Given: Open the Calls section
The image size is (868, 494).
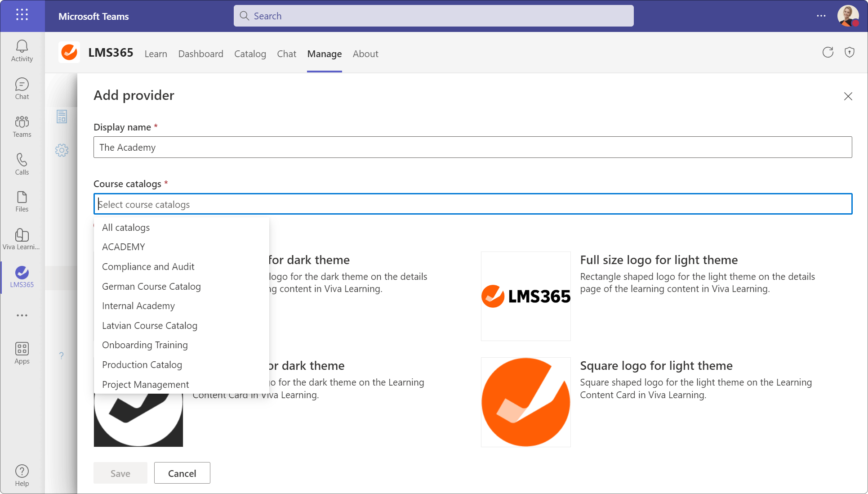Looking at the screenshot, I should pyautogui.click(x=22, y=164).
